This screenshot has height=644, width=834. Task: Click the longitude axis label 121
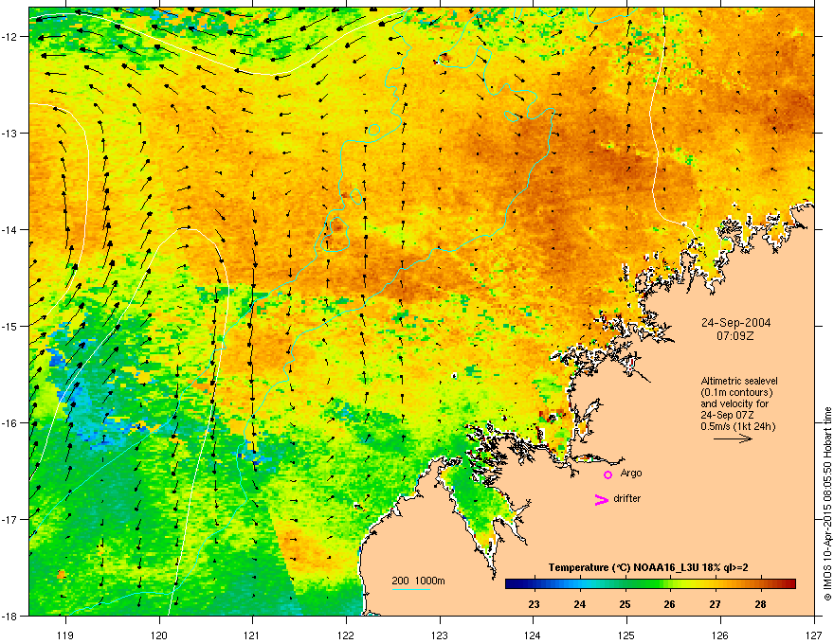coord(252,635)
